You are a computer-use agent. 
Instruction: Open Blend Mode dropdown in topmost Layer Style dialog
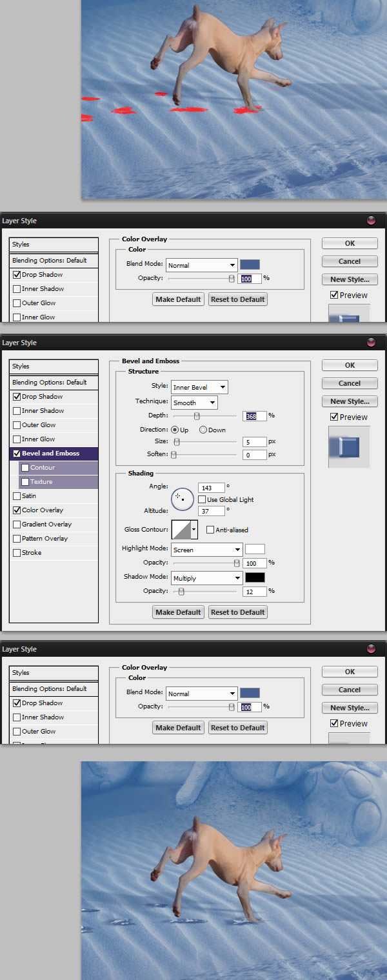202,265
